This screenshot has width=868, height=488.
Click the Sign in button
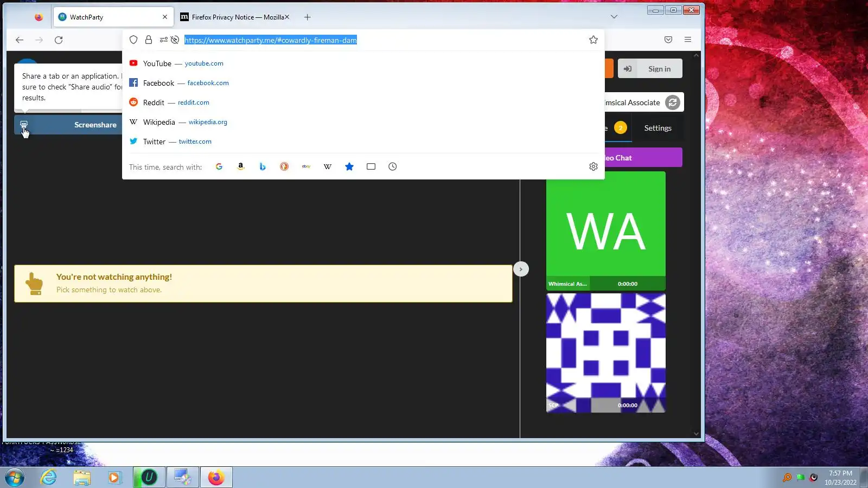pyautogui.click(x=650, y=69)
